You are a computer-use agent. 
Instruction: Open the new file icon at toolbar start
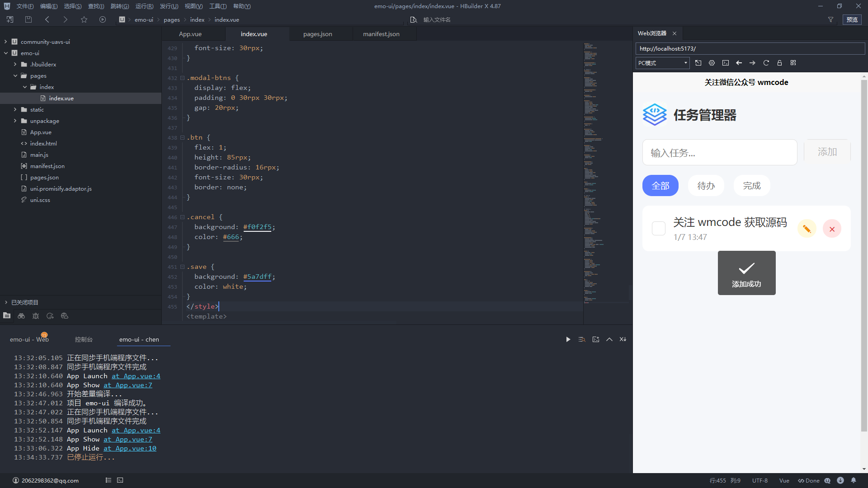[x=10, y=19]
